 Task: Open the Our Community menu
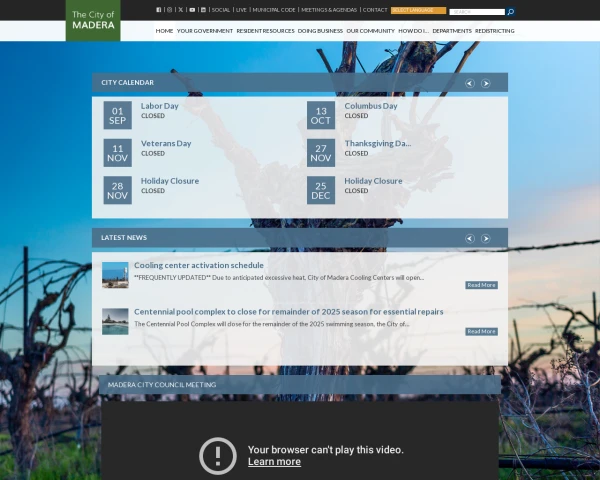pyautogui.click(x=370, y=31)
